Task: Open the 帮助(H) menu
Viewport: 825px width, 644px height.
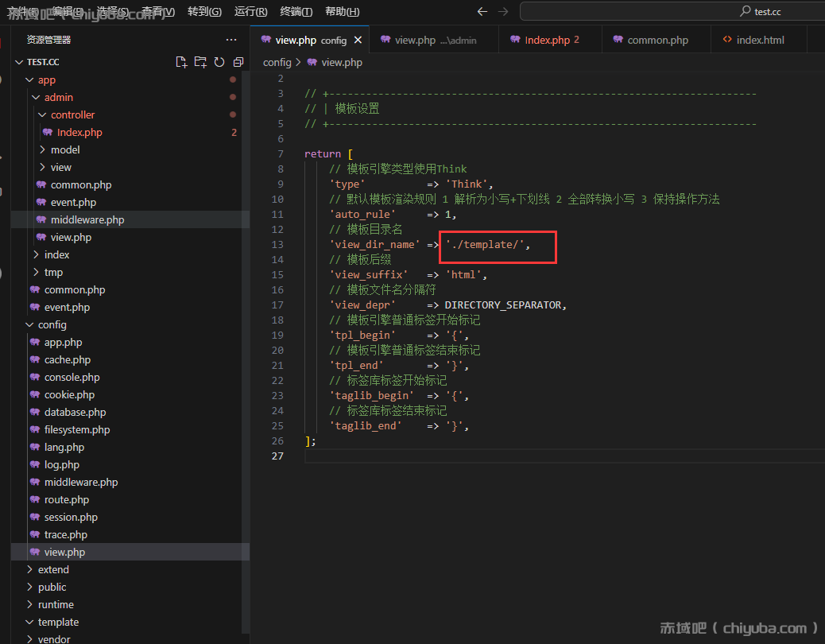Action: tap(342, 12)
